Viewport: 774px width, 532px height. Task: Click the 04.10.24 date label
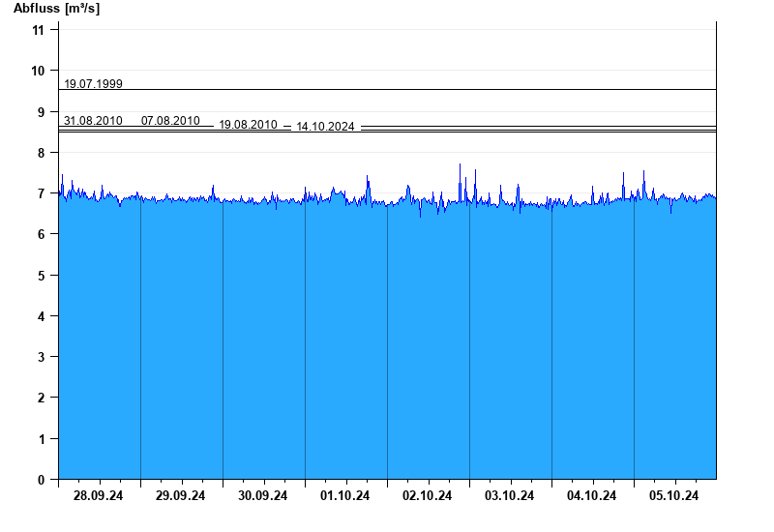(592, 496)
